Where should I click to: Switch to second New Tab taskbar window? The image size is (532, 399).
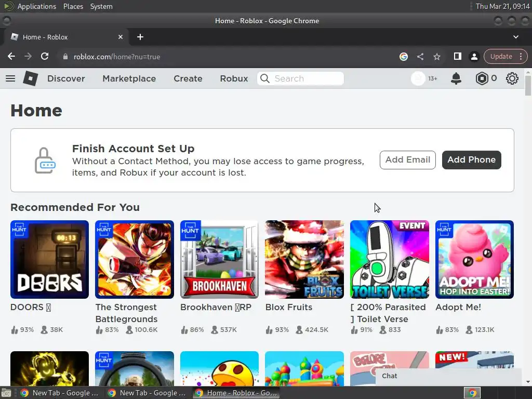(x=146, y=393)
